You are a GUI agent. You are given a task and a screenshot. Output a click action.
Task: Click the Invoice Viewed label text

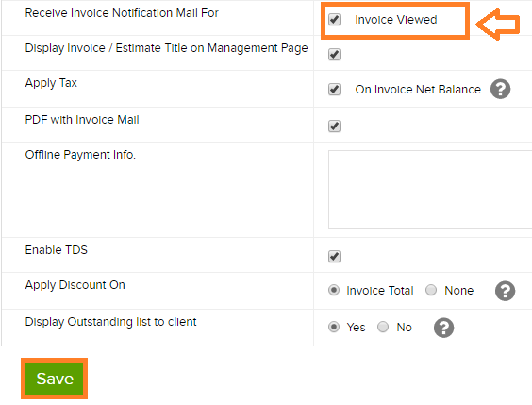pos(395,20)
